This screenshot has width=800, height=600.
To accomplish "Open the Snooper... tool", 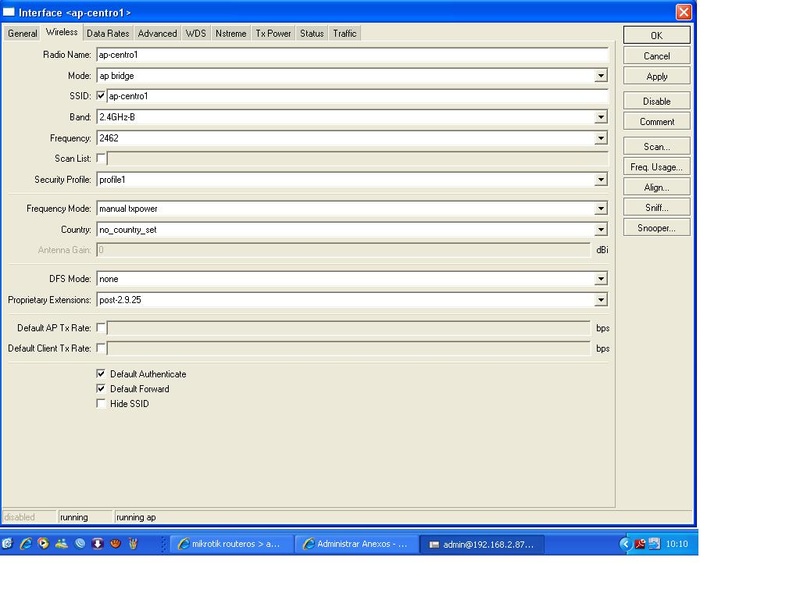I will pos(657,228).
